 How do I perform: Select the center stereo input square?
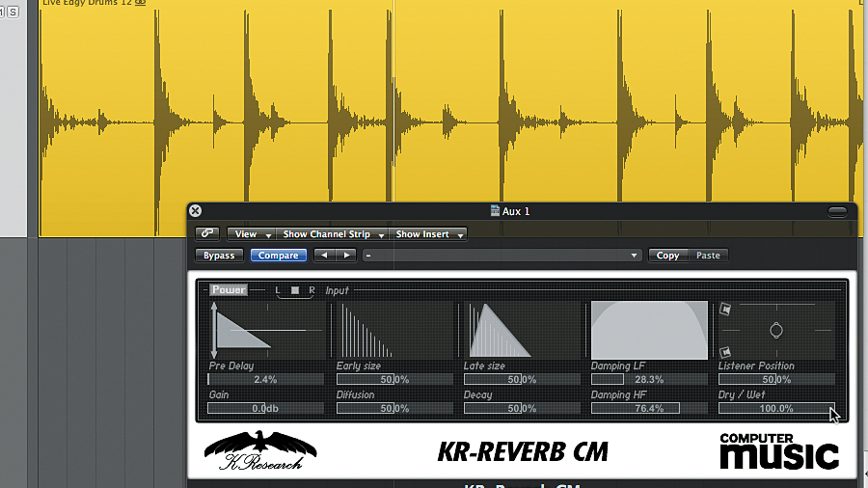click(295, 290)
